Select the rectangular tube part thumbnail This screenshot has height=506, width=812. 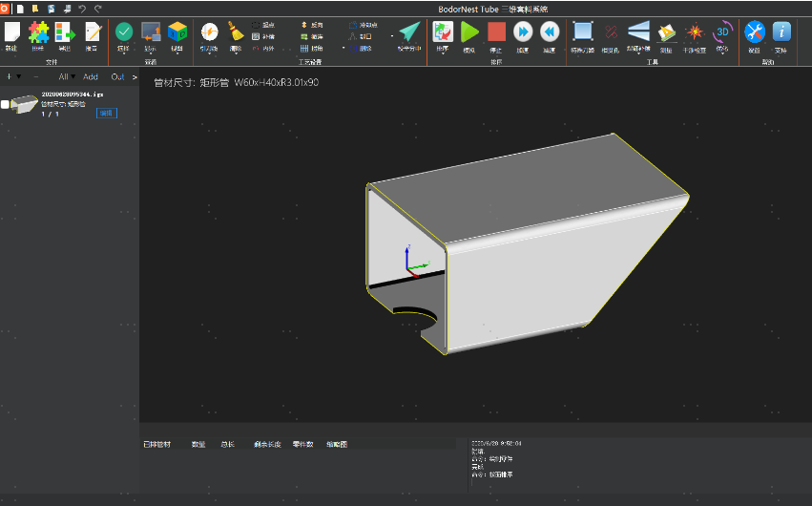[24, 104]
